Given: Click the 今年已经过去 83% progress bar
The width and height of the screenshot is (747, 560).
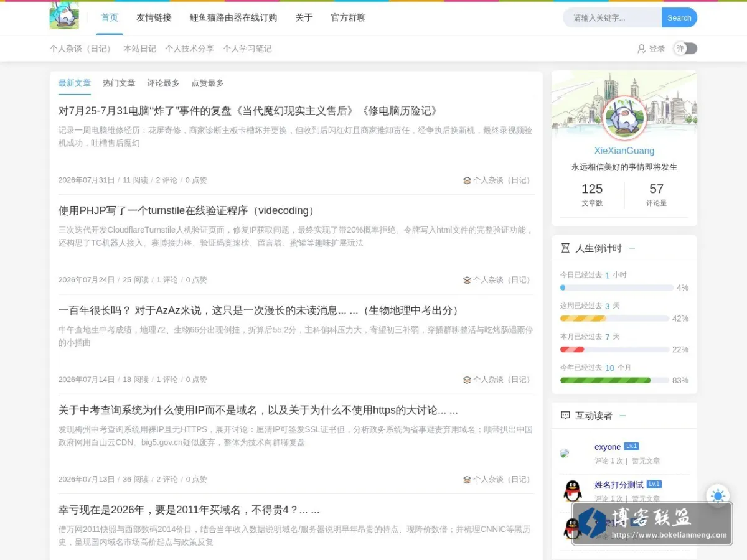Looking at the screenshot, I should click(614, 380).
